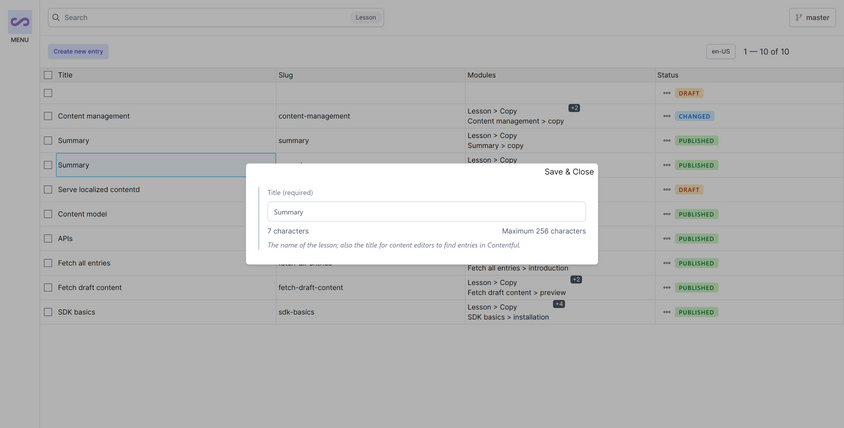The height and width of the screenshot is (428, 844).
Task: Open actions menu for Content management row
Action: 667,116
